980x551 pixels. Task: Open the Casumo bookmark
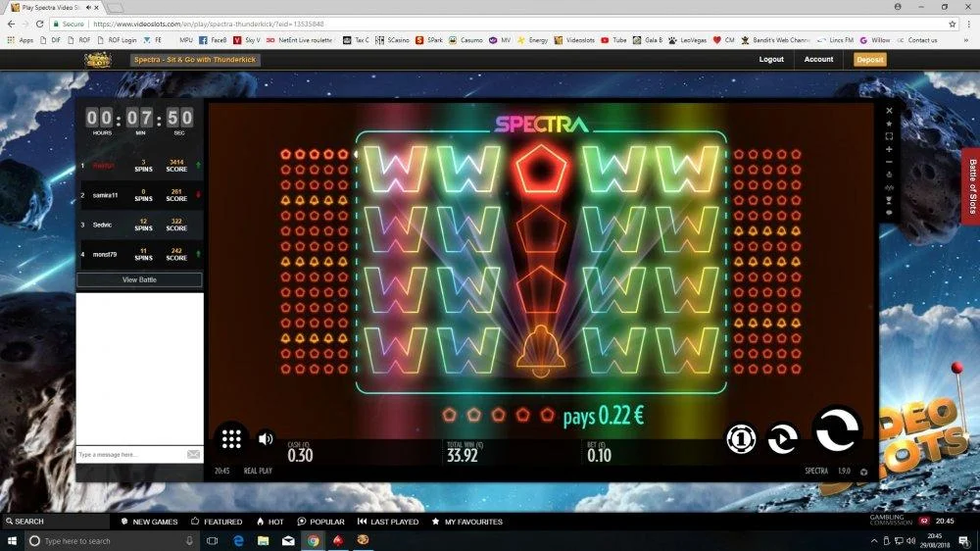[465, 40]
